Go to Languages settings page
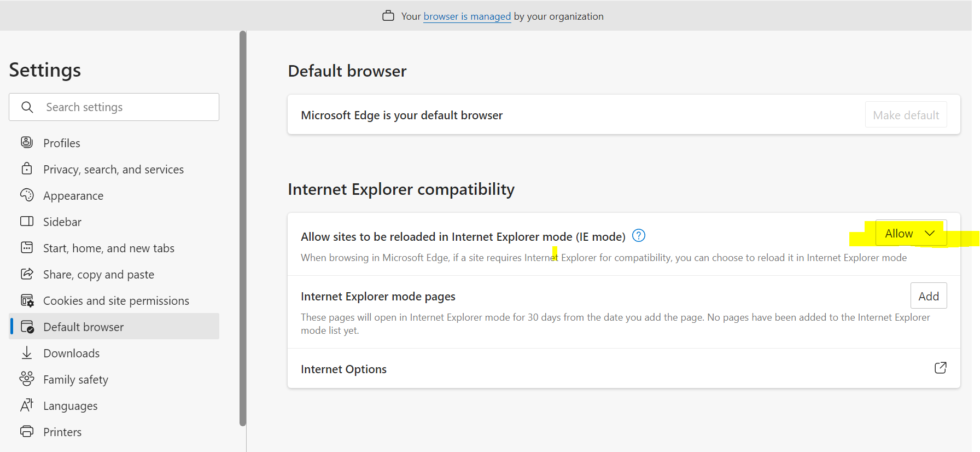Viewport: 980px width, 452px height. [70, 406]
